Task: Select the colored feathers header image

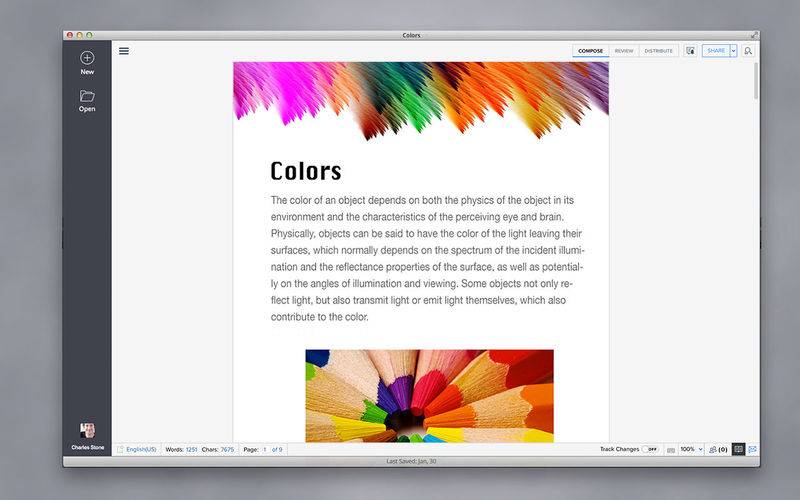Action: 421,101
